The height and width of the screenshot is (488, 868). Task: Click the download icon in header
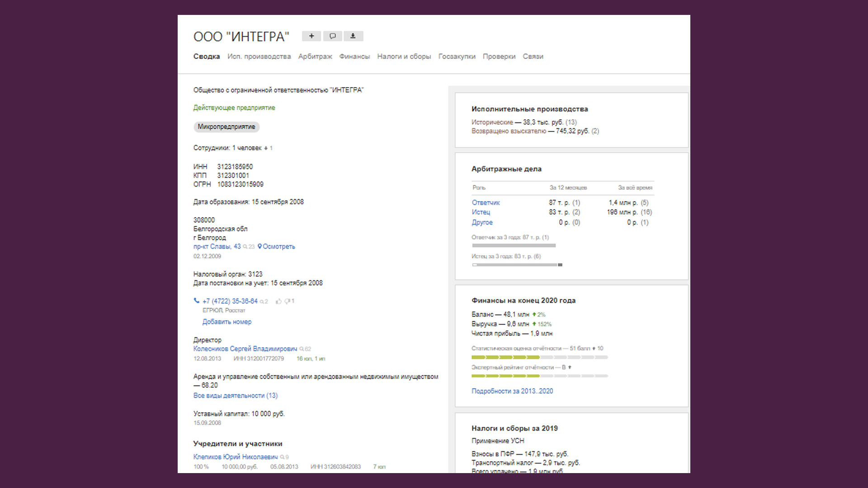click(353, 36)
